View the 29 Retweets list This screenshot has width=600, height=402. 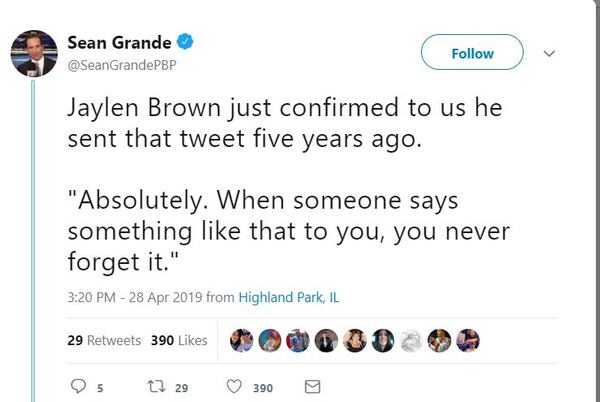104,340
